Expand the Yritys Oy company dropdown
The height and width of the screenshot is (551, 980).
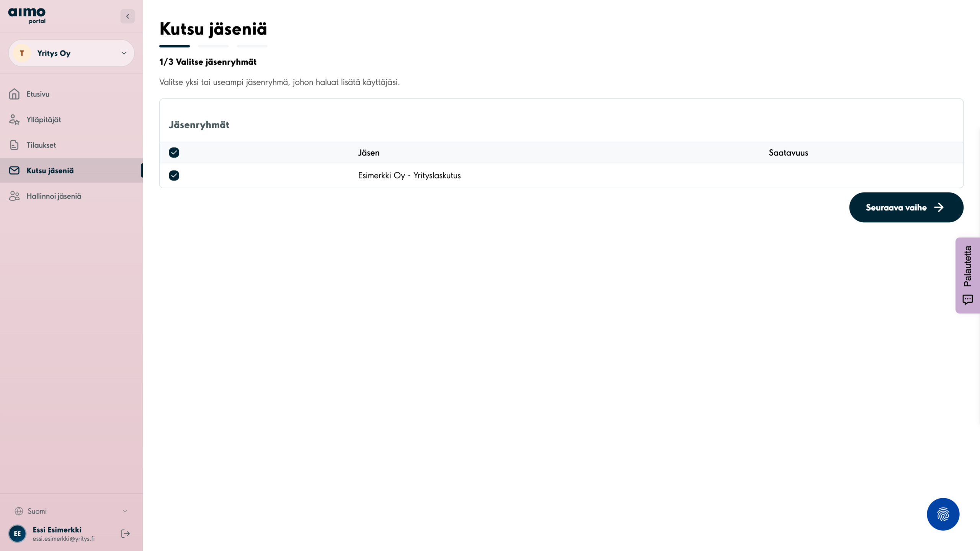pyautogui.click(x=71, y=53)
